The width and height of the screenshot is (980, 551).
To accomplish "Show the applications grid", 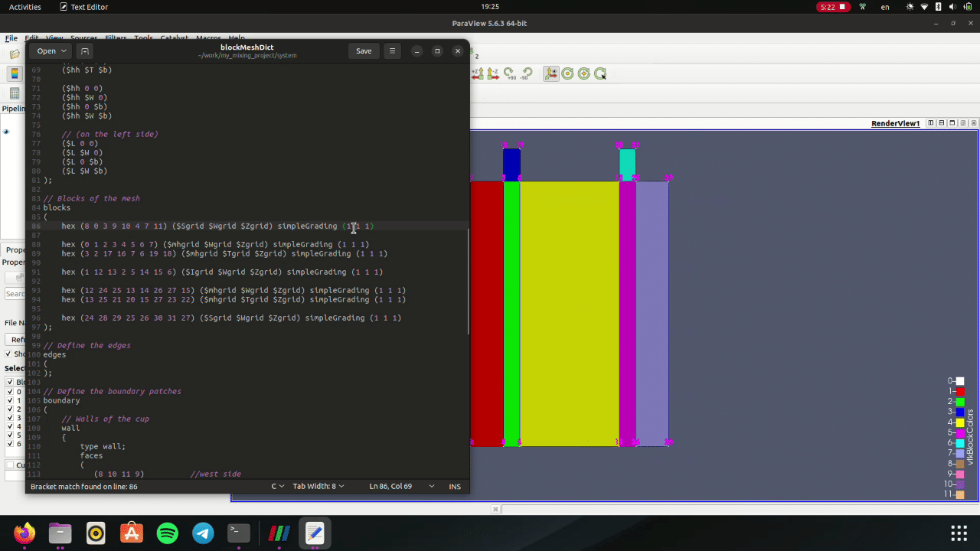I will 959,533.
